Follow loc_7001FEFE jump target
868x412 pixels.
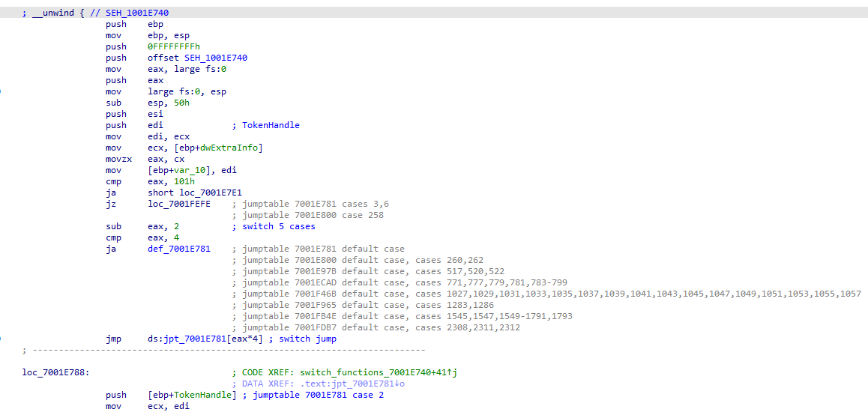[179, 204]
